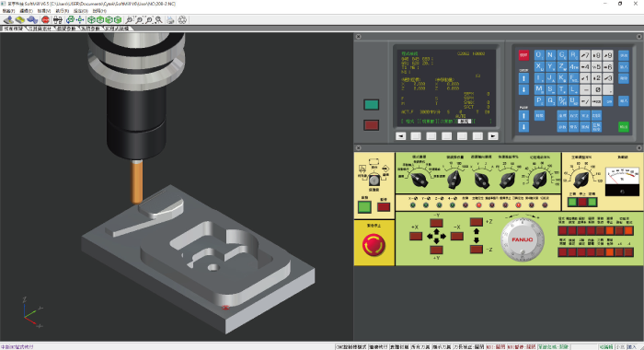This screenshot has width=644, height=350.
Task: Toggle the first bottom-row red operation switch
Action: tap(562, 252)
